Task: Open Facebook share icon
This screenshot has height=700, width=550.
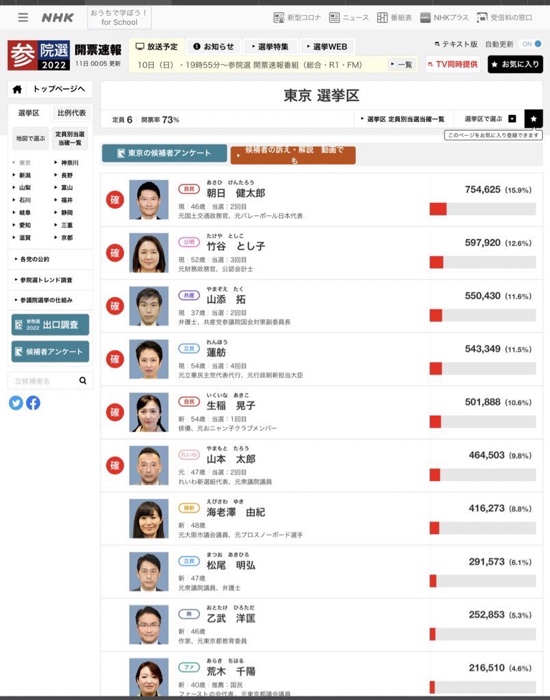Action: click(x=33, y=403)
